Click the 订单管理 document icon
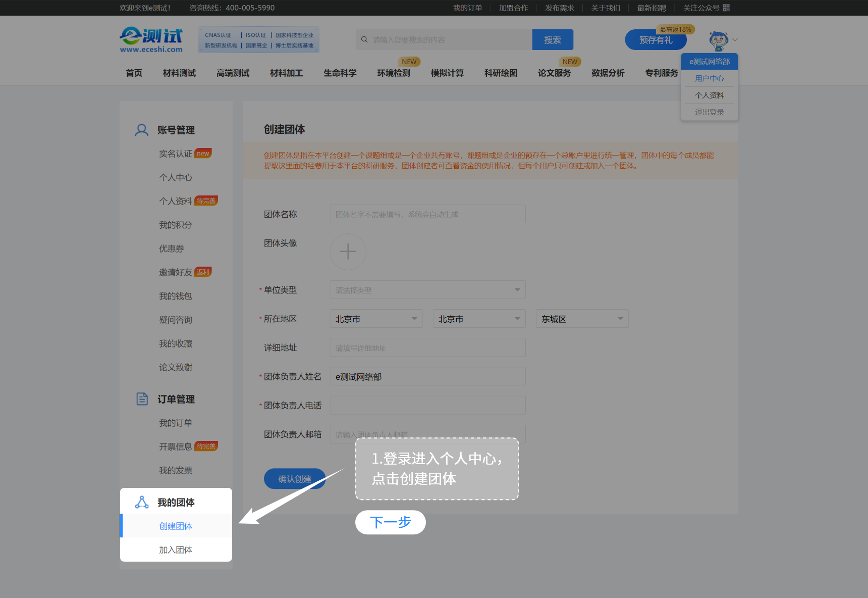The width and height of the screenshot is (868, 598). coord(141,398)
